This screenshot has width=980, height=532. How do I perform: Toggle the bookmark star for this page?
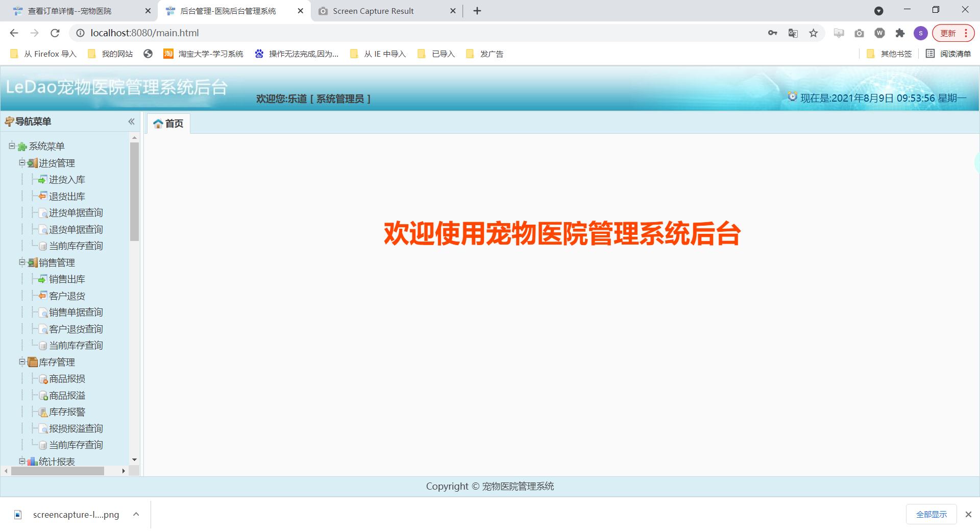point(813,33)
